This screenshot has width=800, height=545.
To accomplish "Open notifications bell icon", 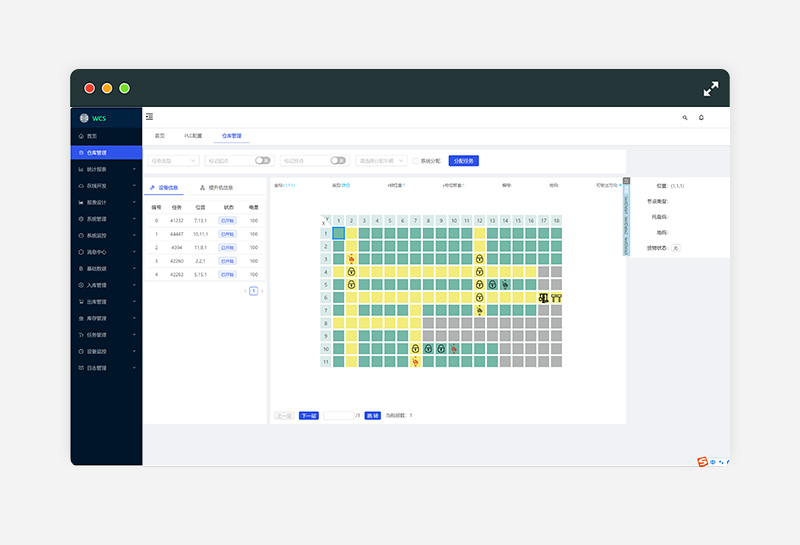I will pyautogui.click(x=701, y=118).
